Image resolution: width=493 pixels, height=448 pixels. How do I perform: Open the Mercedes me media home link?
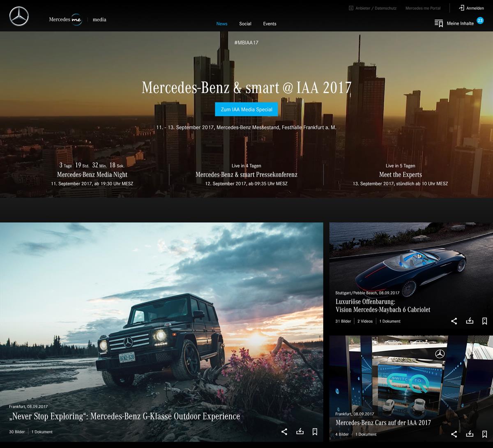[78, 19]
